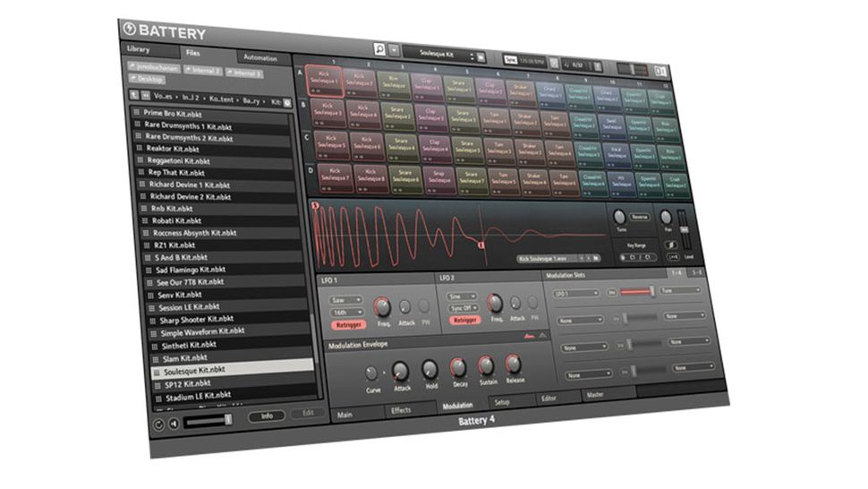Open the LFO 2 Sine waveform dropdown
The image size is (868, 489).
(463, 296)
